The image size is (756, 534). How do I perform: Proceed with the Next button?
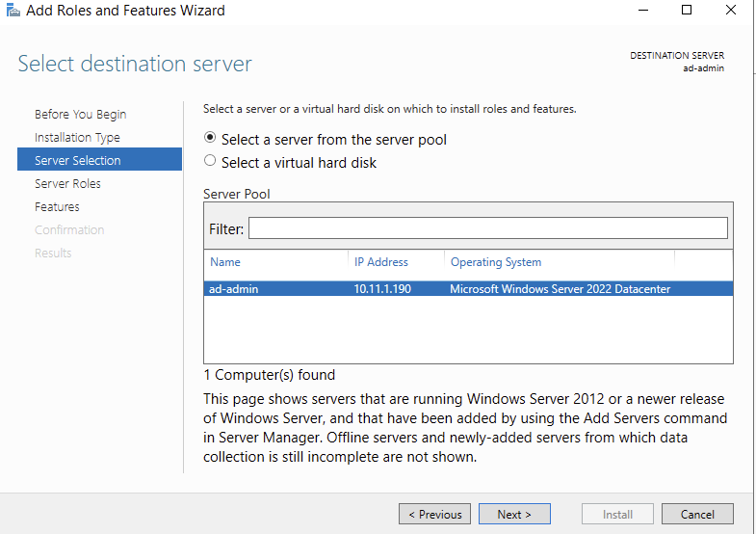(514, 514)
